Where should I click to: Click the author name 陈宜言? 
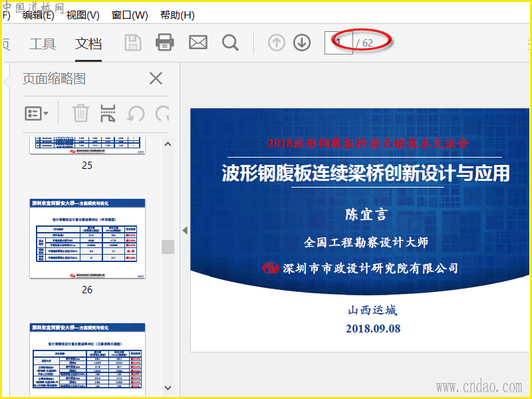(x=366, y=214)
